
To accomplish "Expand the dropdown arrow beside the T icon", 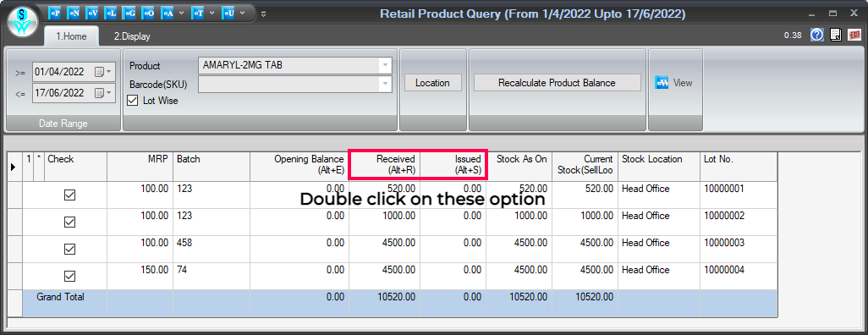I will point(212,13).
